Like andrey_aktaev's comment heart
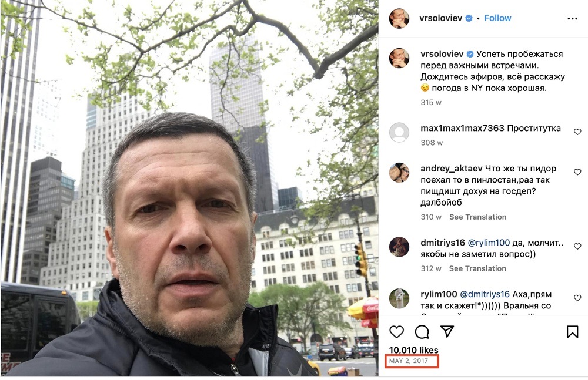Screen dimensions: 588x380 pyautogui.click(x=577, y=171)
